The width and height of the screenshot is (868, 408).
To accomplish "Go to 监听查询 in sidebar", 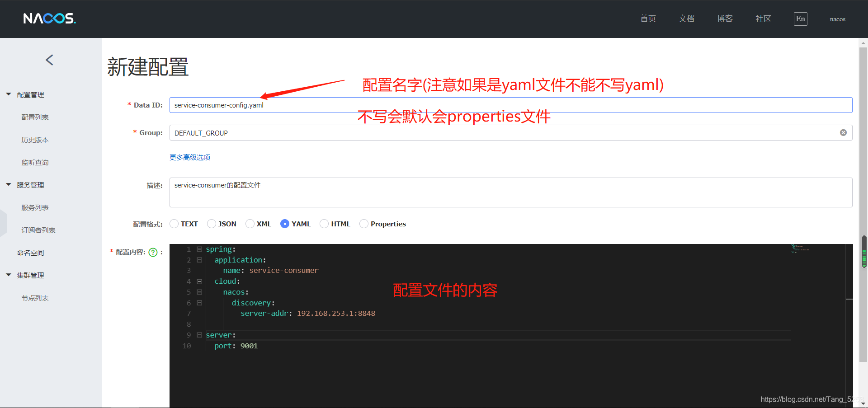I will click(x=35, y=162).
